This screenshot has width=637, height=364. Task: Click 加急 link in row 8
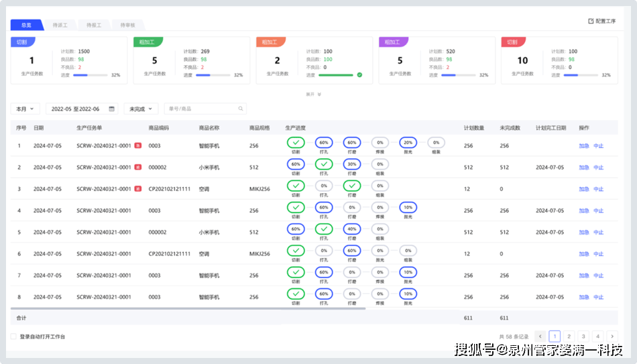pos(584,297)
